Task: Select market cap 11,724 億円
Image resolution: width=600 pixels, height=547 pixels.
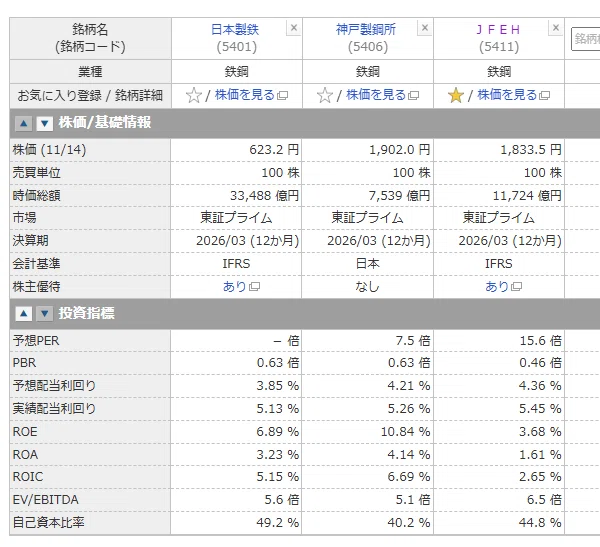Action: click(527, 196)
